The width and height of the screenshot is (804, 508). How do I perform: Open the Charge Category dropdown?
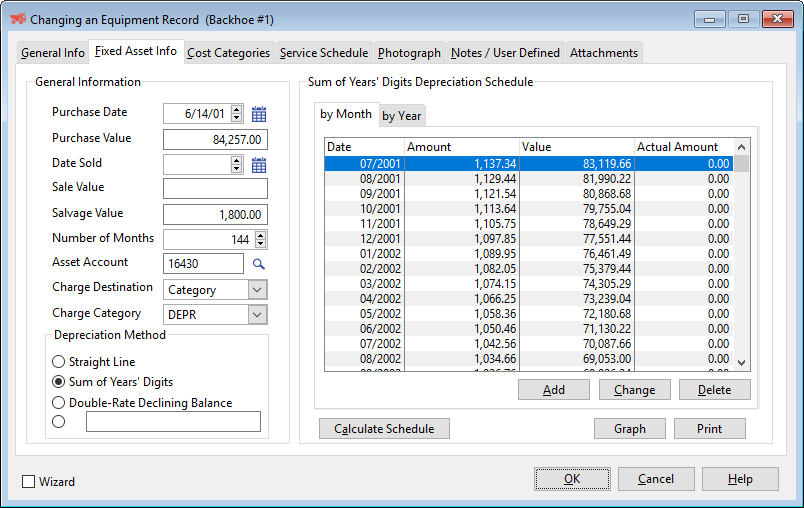[257, 315]
